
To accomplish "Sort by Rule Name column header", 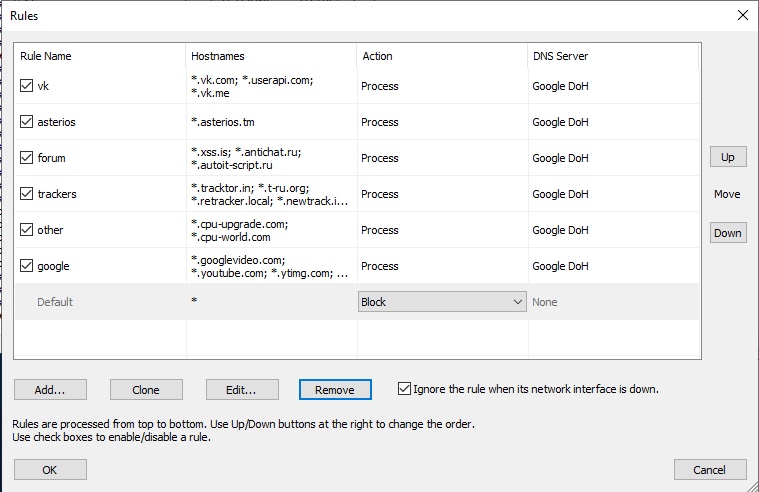I will coord(100,56).
